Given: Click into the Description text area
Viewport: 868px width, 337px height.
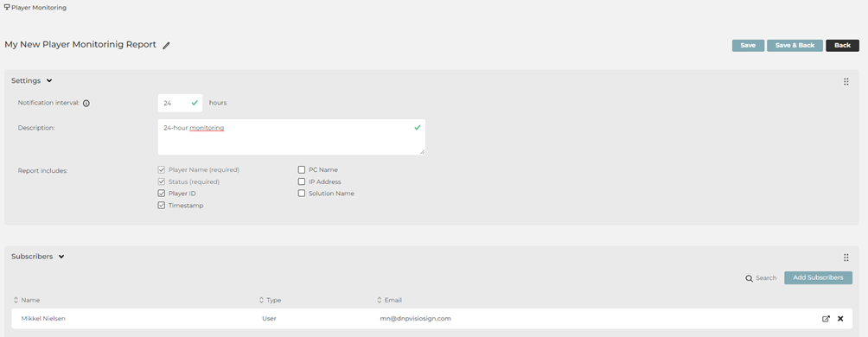Looking at the screenshot, I should [x=291, y=137].
